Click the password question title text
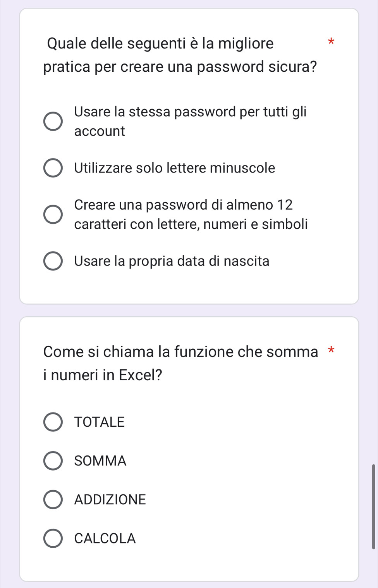 pos(180,55)
